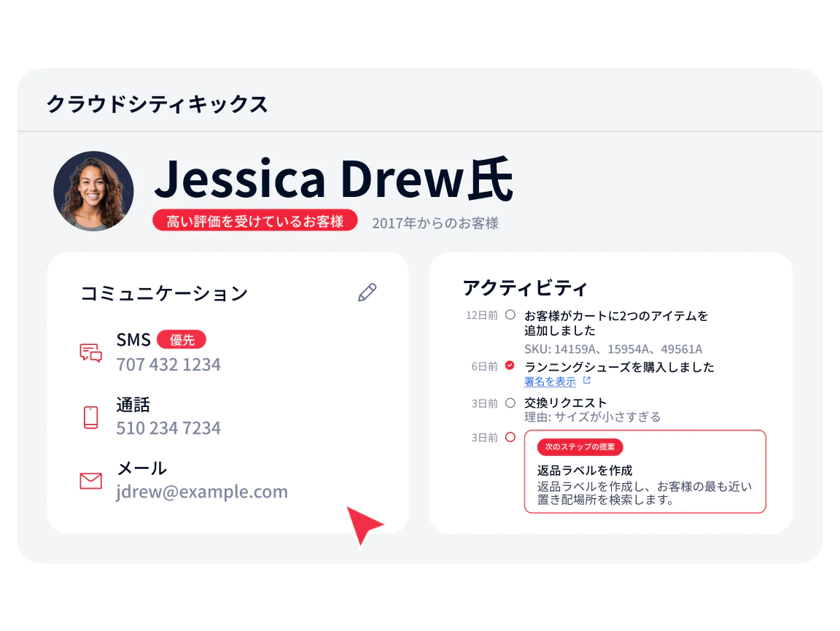Click the phone icon next to 通話
Image resolution: width=840 pixels, height=631 pixels.
click(90, 416)
